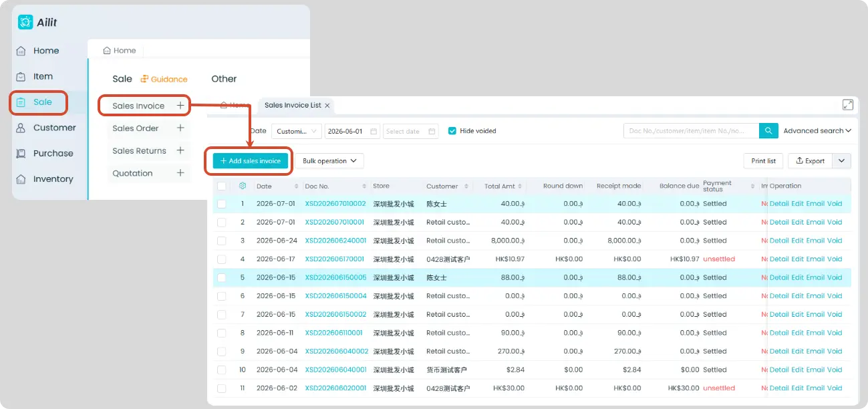Click the Add sales invoice button
This screenshot has width=868, height=409.
click(251, 161)
